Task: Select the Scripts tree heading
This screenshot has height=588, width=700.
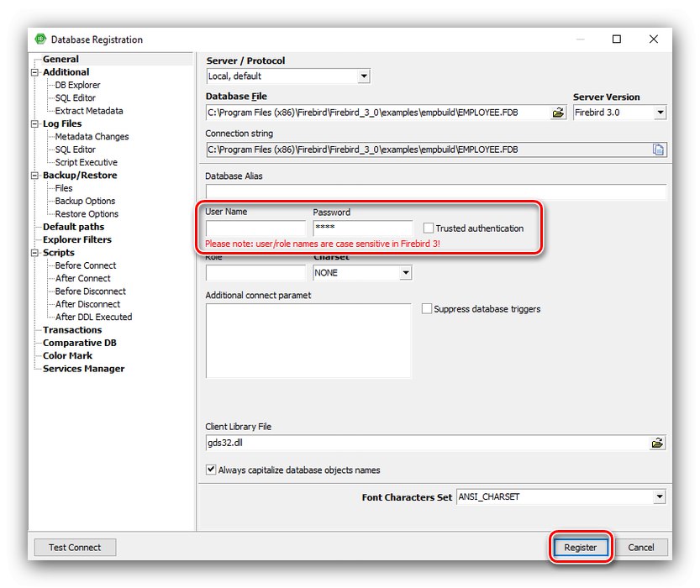Action: click(59, 253)
